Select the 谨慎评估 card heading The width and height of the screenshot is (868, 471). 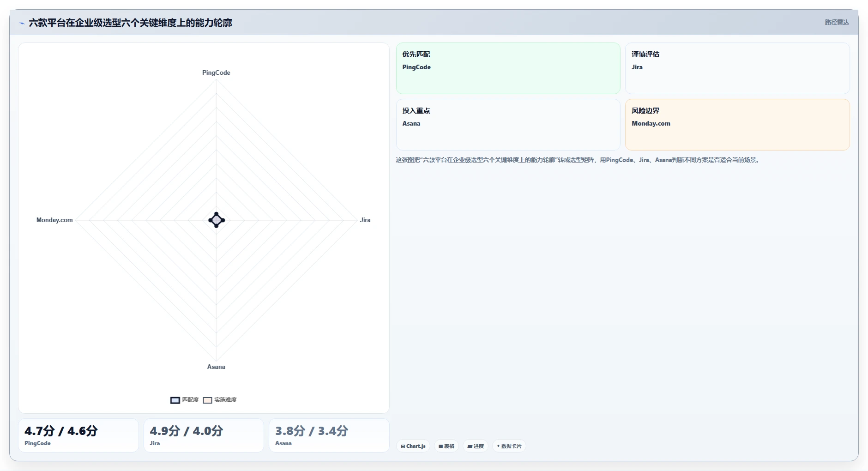click(645, 54)
